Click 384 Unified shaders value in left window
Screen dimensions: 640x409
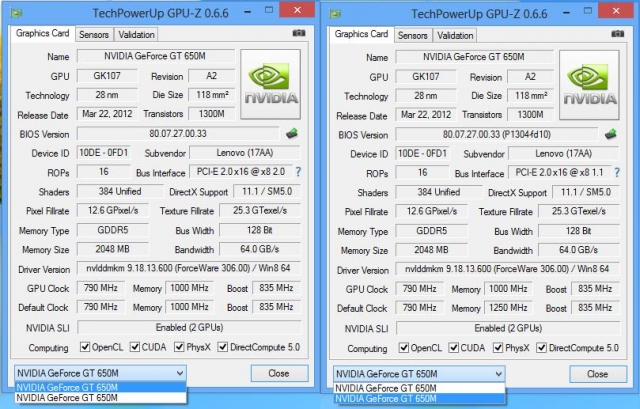(120, 191)
